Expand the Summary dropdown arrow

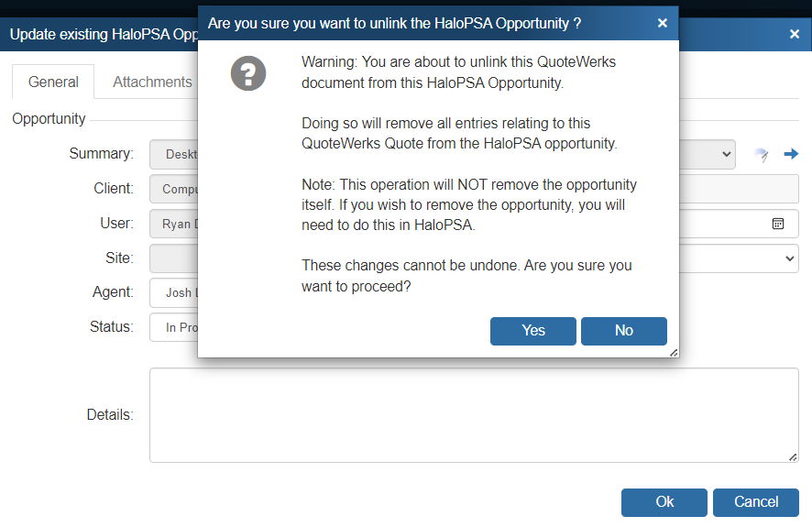(727, 154)
